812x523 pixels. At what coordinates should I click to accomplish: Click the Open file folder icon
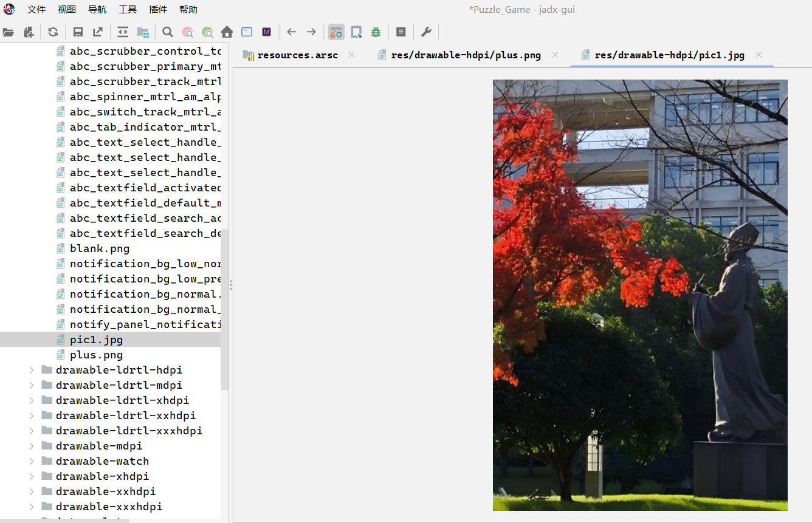point(8,32)
